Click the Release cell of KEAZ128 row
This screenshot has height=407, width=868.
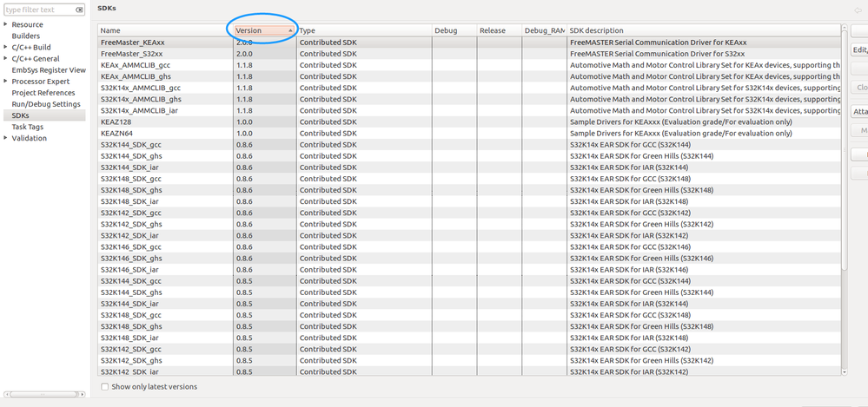point(500,121)
